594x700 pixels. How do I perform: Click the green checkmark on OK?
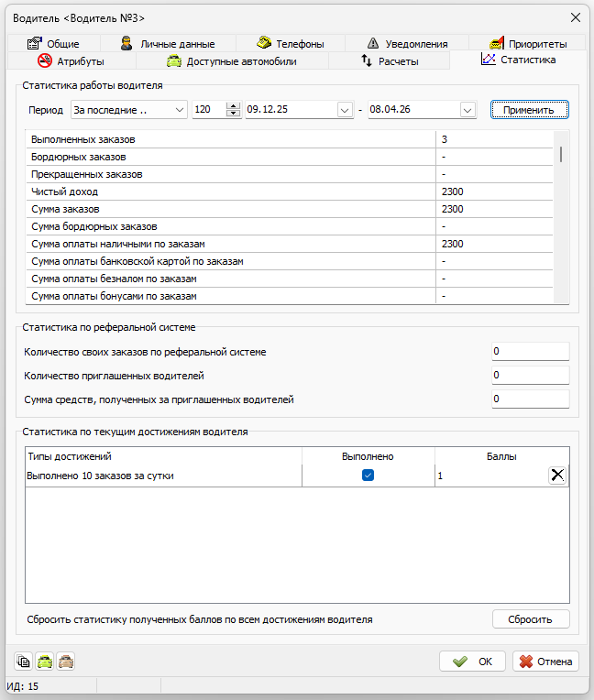pyautogui.click(x=460, y=662)
